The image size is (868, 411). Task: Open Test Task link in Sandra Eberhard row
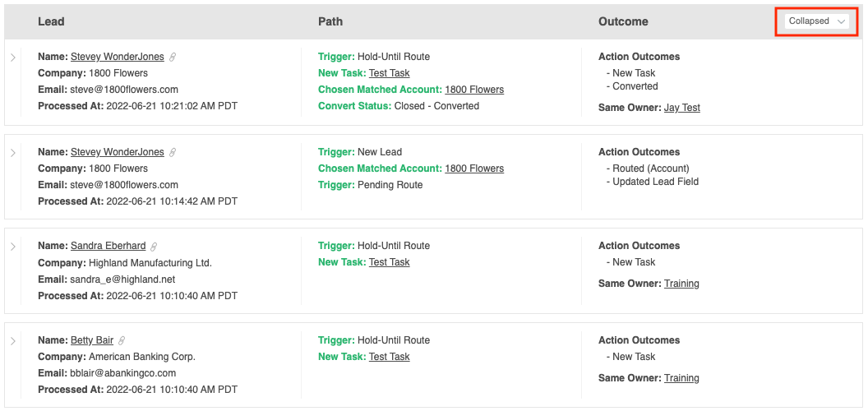pyautogui.click(x=389, y=262)
